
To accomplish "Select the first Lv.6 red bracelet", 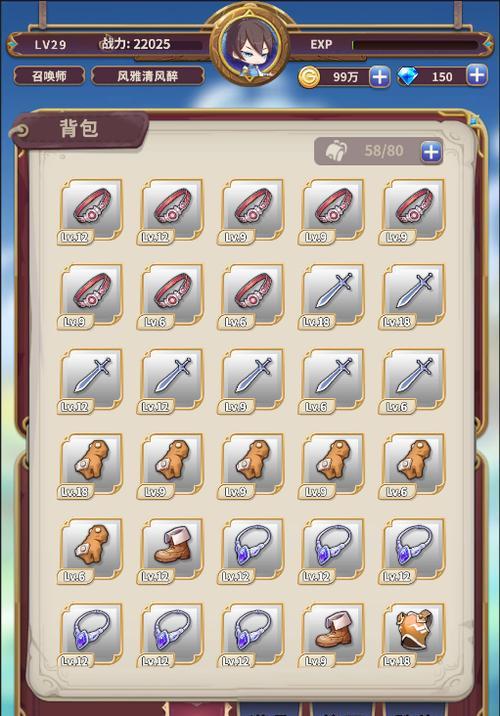I will pos(171,296).
